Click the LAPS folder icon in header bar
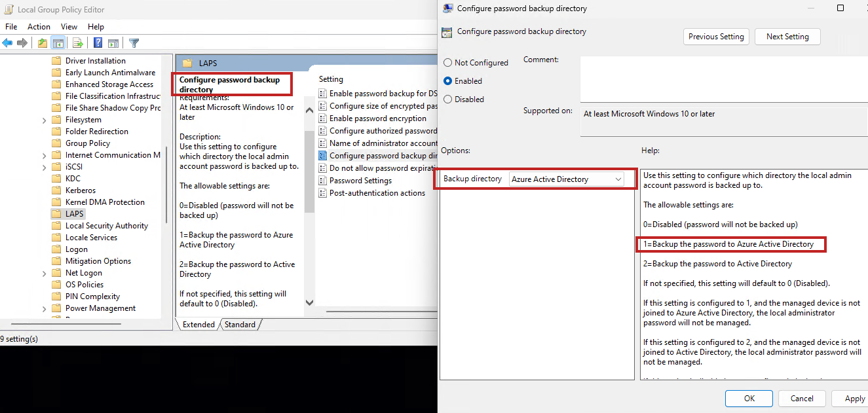 (x=188, y=63)
